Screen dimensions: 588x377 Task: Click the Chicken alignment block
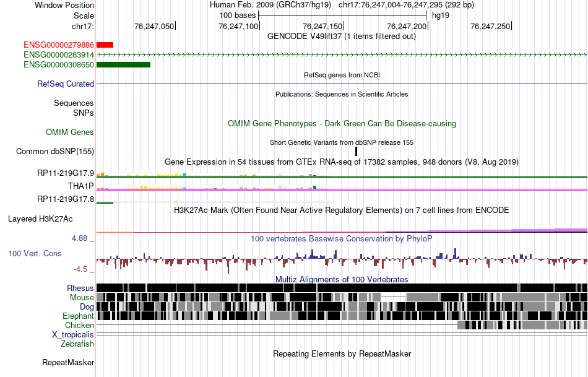point(522,325)
